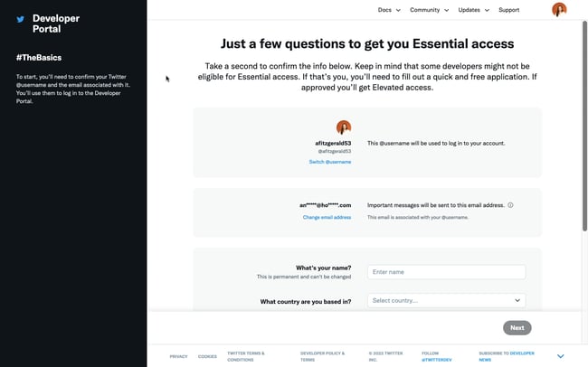Open the Privacy footer link
588x367 pixels.
(178, 356)
